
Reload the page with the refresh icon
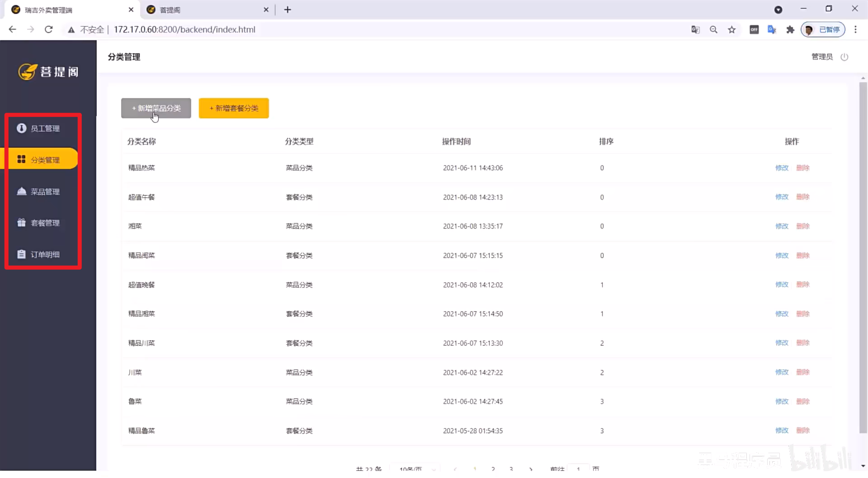coord(49,29)
